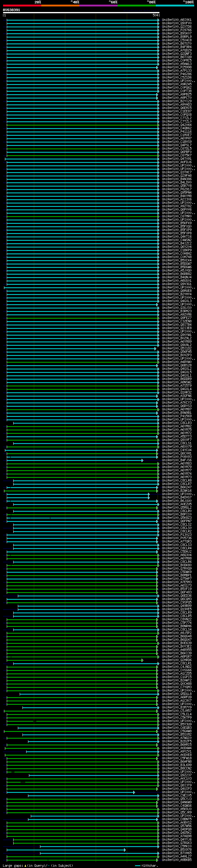197x868 pixels.
Task: Click arrowhead ending the UniRef100_B4FJS6 alignment
Action: pos(143,460)
